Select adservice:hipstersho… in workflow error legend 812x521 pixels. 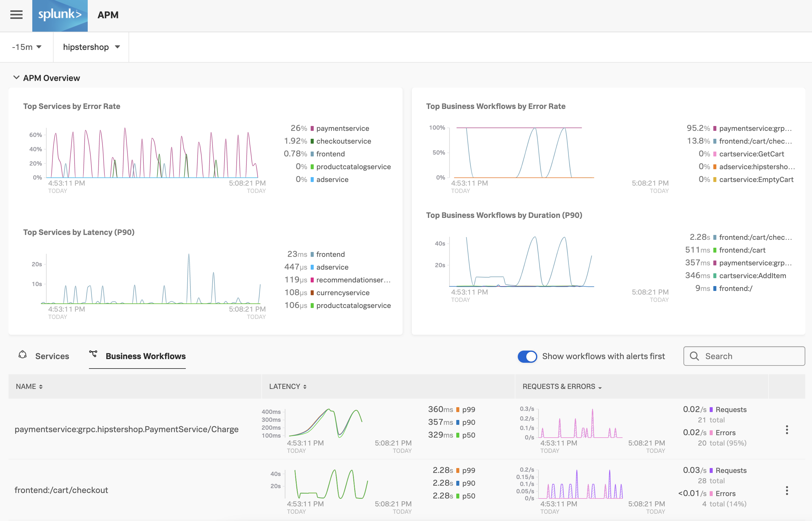click(x=757, y=166)
